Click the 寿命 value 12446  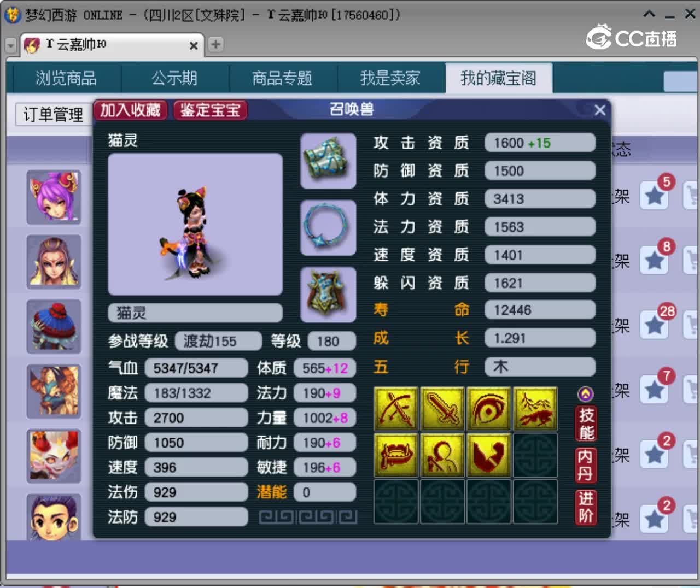click(540, 310)
